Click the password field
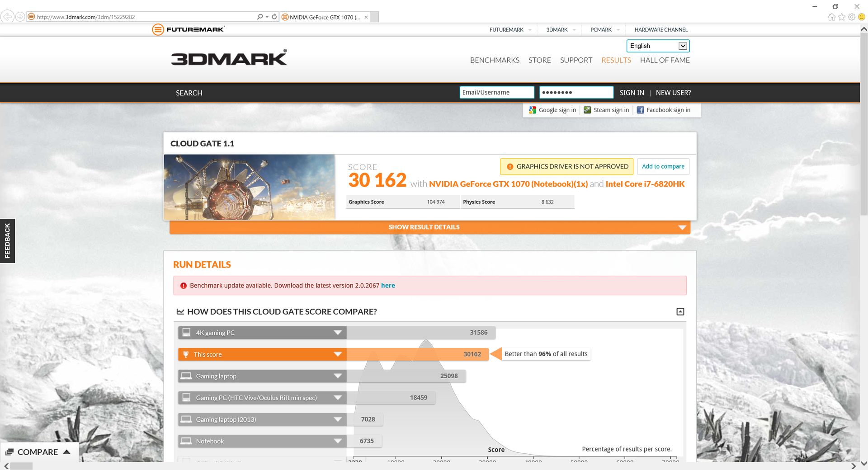Image resolution: width=868 pixels, height=470 pixels. pyautogui.click(x=576, y=92)
